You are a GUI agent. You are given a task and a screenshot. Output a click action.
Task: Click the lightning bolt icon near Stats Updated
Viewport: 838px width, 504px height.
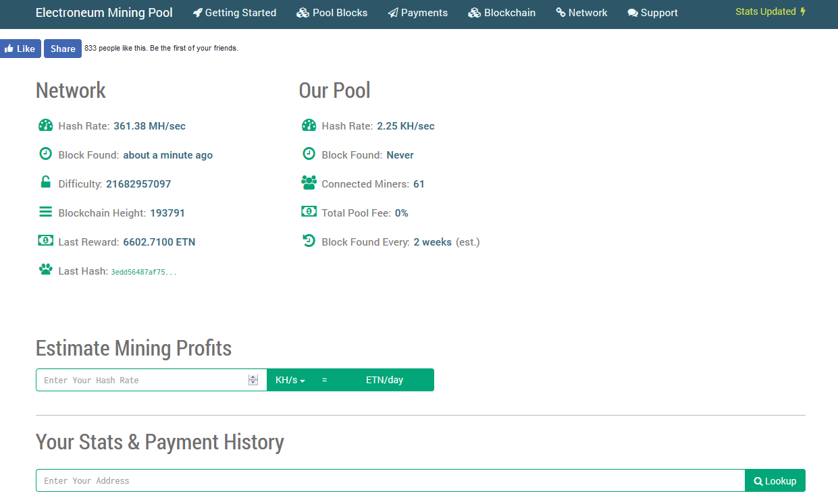(x=803, y=11)
